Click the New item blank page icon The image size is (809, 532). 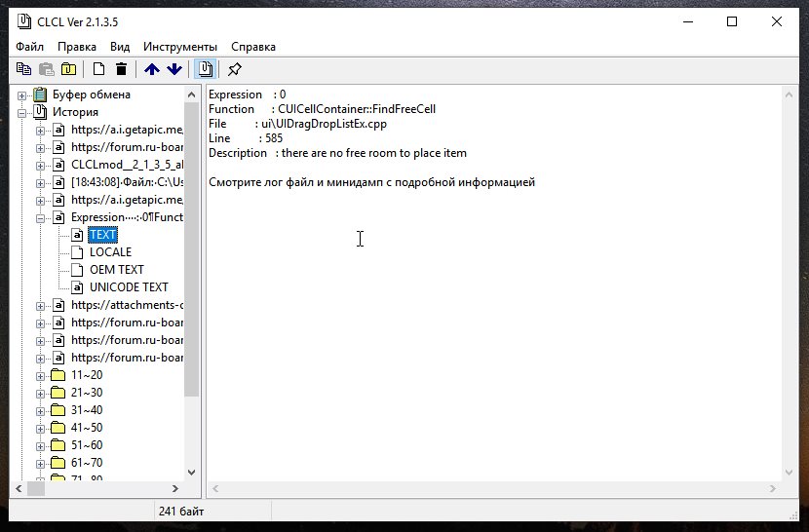(x=98, y=69)
